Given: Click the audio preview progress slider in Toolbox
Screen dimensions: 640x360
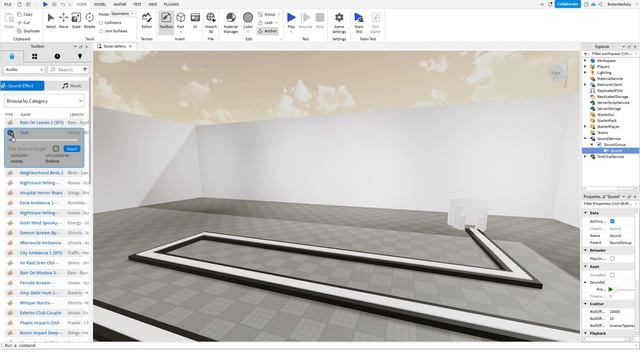Looking at the screenshot, I should tap(44, 140).
